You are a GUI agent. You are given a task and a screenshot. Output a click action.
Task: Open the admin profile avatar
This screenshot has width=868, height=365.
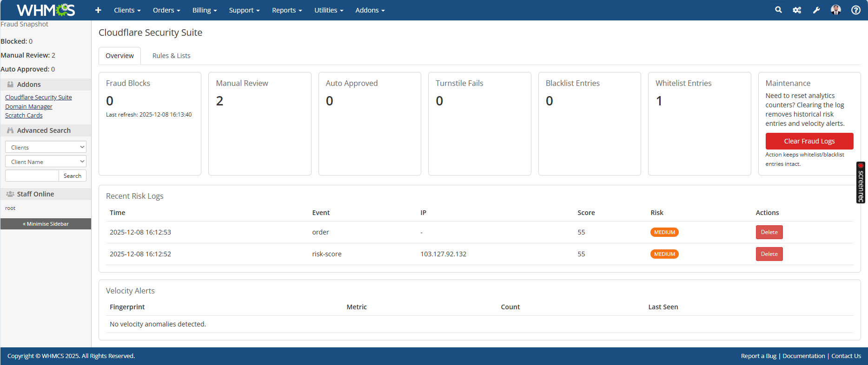836,10
